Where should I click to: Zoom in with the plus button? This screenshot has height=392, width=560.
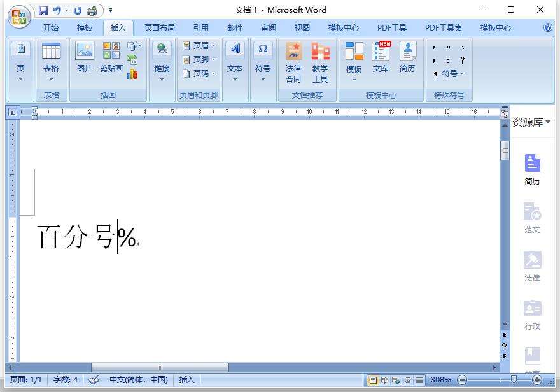coord(537,380)
